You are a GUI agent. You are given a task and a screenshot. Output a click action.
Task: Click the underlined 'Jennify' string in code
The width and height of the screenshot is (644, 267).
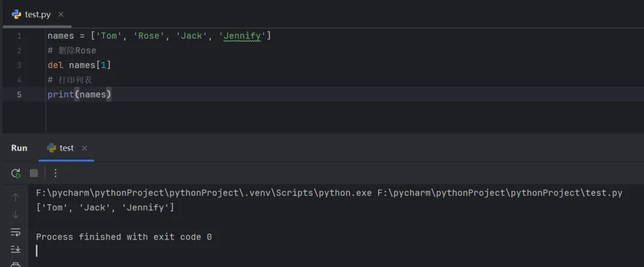click(x=243, y=36)
